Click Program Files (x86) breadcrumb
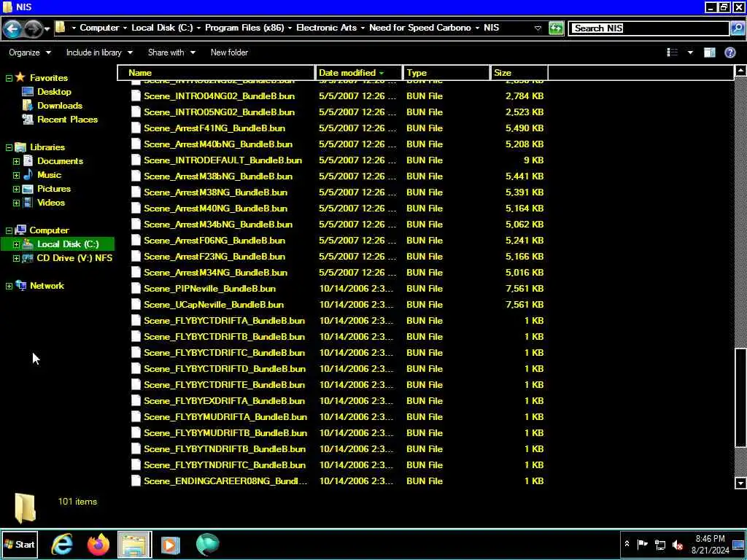Image resolution: width=747 pixels, height=560 pixels. (244, 28)
